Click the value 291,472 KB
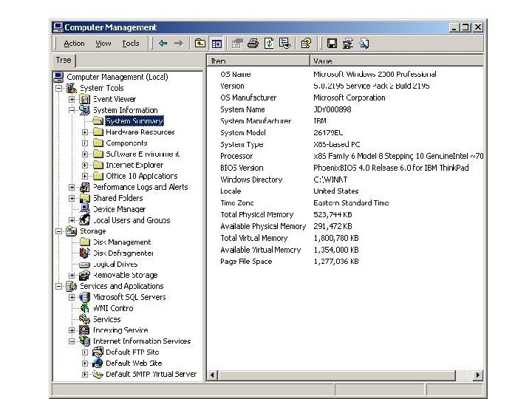The image size is (532, 399). tap(332, 226)
